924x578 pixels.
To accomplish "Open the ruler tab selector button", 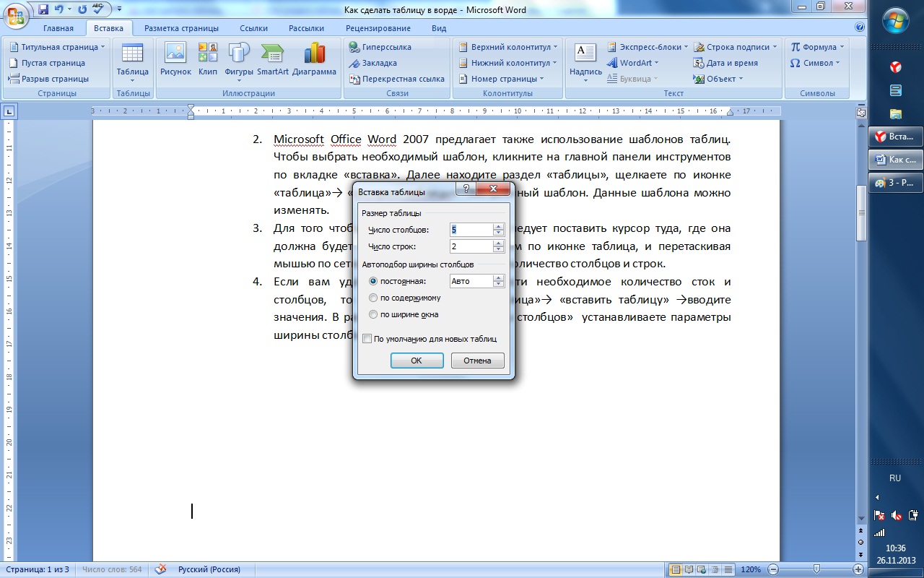I will click(x=9, y=111).
